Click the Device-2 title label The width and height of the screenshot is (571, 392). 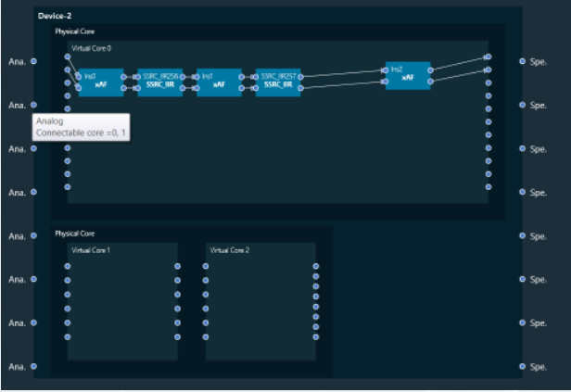[55, 16]
